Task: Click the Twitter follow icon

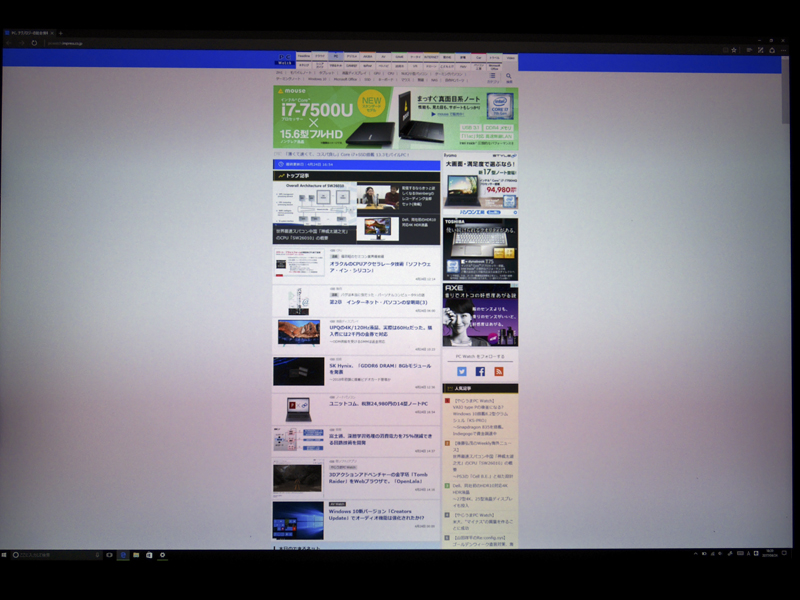Action: (462, 371)
